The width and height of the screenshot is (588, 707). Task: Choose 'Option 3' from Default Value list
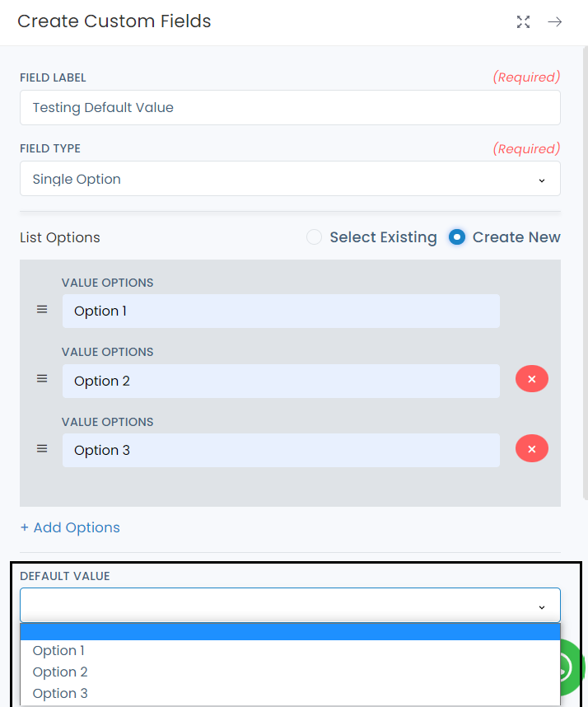coord(60,694)
